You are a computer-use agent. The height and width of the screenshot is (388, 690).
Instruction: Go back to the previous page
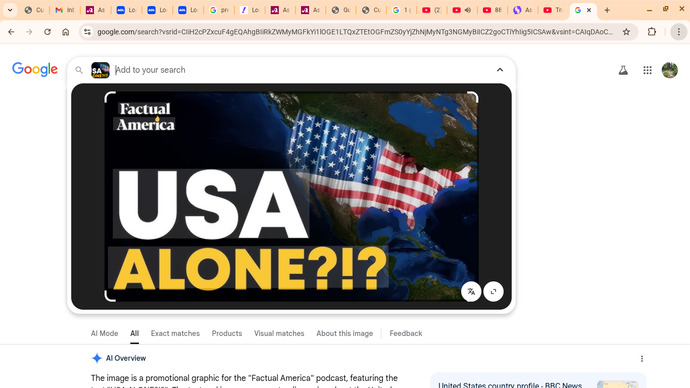point(11,32)
